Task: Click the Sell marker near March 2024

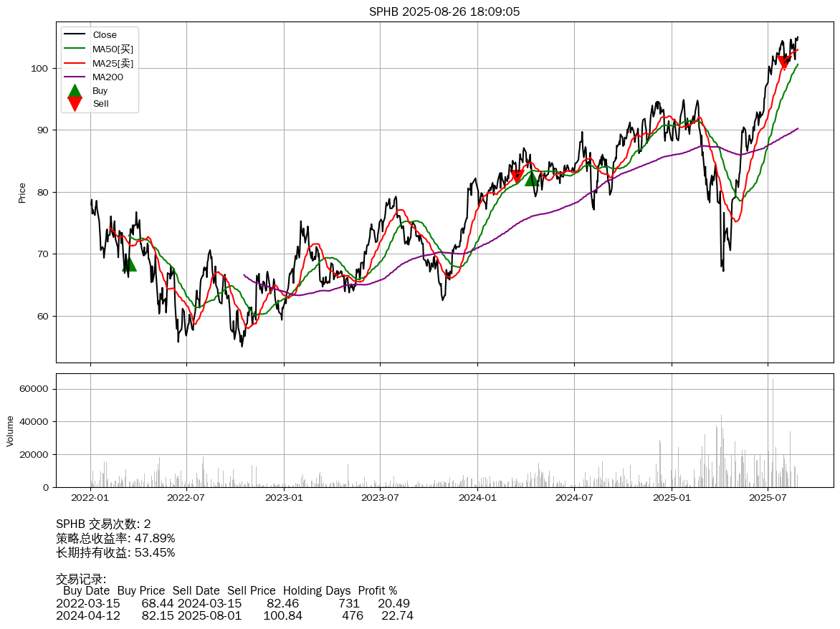Action: click(x=517, y=176)
